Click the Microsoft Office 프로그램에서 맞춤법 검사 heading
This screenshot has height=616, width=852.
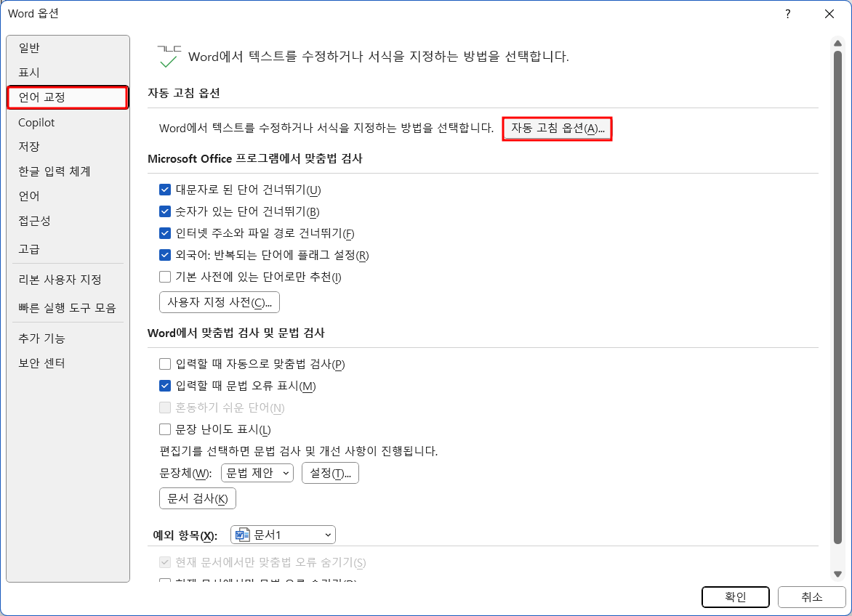point(255,158)
